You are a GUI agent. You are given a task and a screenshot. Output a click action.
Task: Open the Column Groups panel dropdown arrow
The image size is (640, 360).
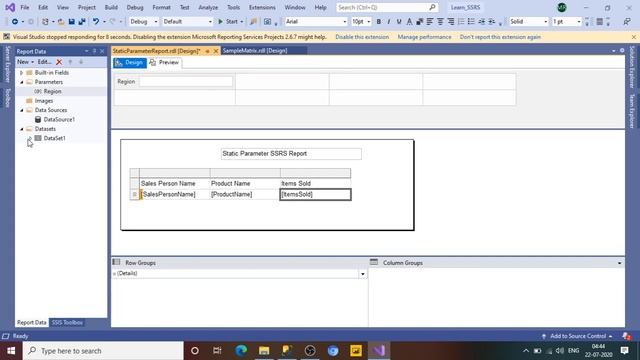click(619, 263)
